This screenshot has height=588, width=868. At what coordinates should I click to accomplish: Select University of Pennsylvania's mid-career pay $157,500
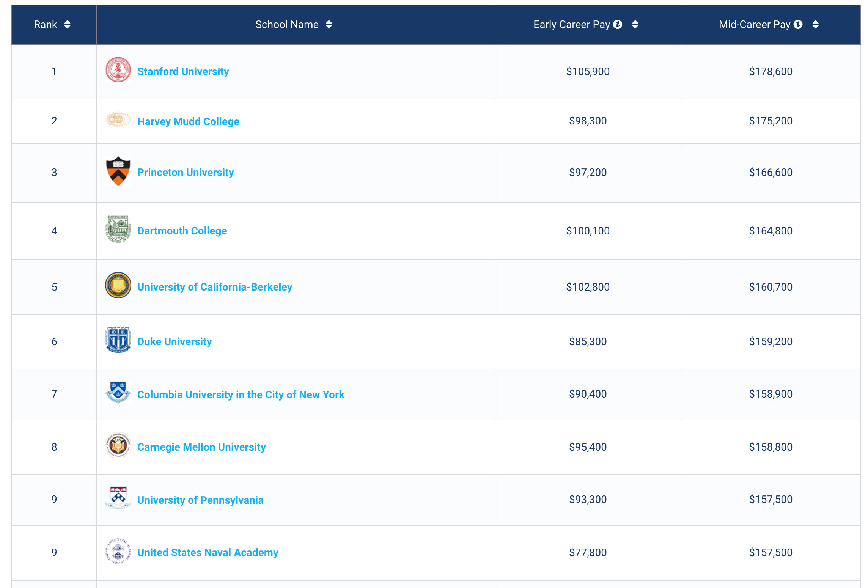coord(771,499)
